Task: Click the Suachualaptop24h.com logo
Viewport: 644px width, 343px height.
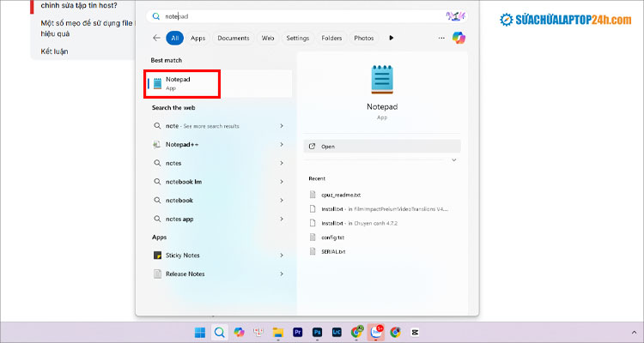Action: click(x=566, y=20)
